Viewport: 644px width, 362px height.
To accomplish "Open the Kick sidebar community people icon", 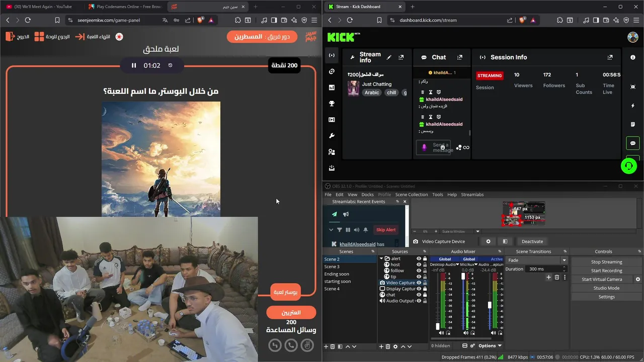I will point(332,152).
